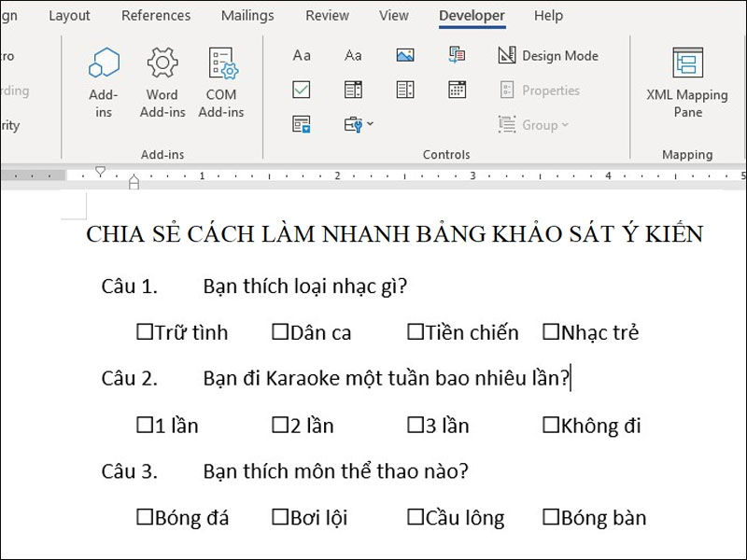Image resolution: width=747 pixels, height=560 pixels.
Task: Open the Add-ins button
Action: pyautogui.click(x=104, y=82)
